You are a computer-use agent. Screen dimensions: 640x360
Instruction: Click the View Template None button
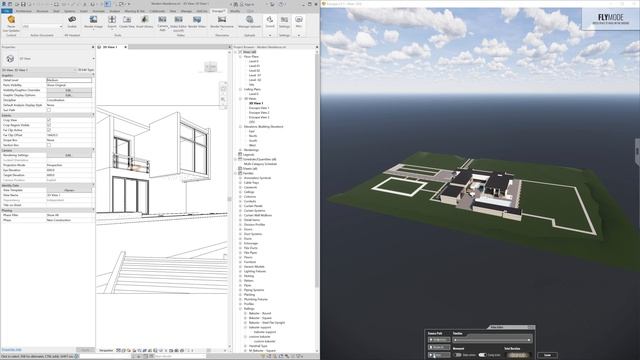69,190
